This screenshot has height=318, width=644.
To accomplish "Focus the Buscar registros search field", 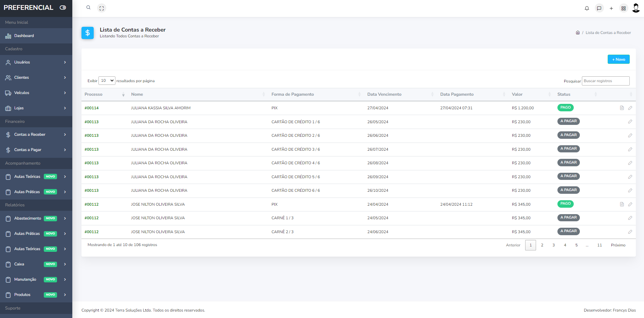I will point(606,81).
